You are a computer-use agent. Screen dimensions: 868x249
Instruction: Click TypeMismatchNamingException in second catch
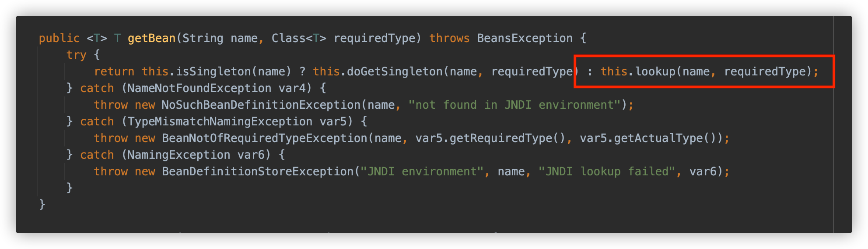click(220, 122)
